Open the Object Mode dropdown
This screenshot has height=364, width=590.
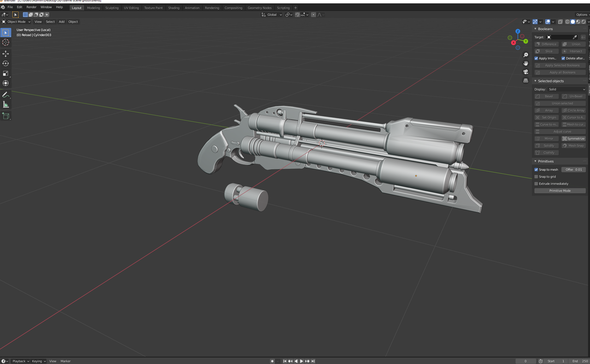click(16, 22)
